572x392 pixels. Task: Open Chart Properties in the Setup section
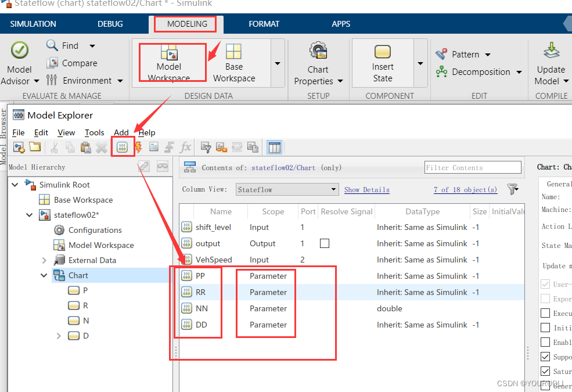pyautogui.click(x=317, y=64)
